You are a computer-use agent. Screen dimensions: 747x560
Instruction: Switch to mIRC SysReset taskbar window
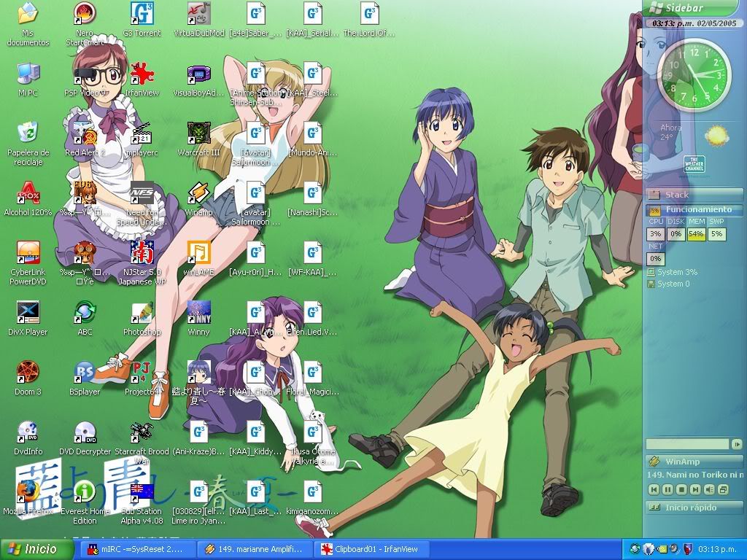137,549
